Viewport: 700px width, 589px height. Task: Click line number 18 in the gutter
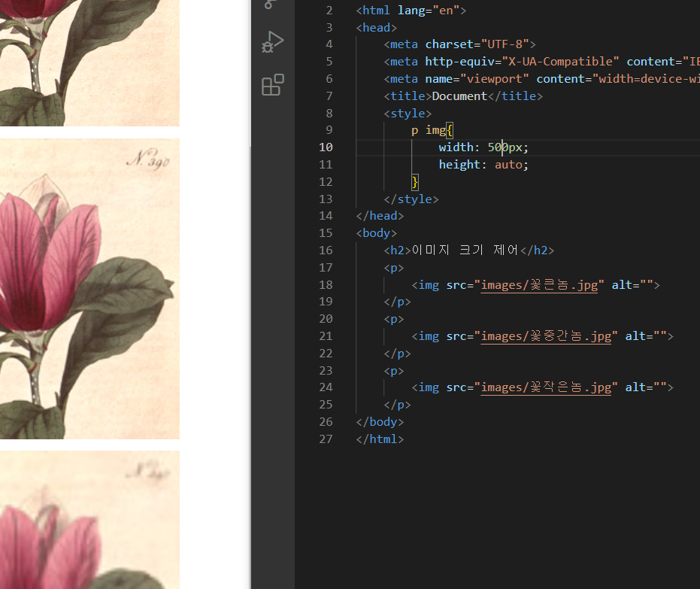tap(326, 285)
